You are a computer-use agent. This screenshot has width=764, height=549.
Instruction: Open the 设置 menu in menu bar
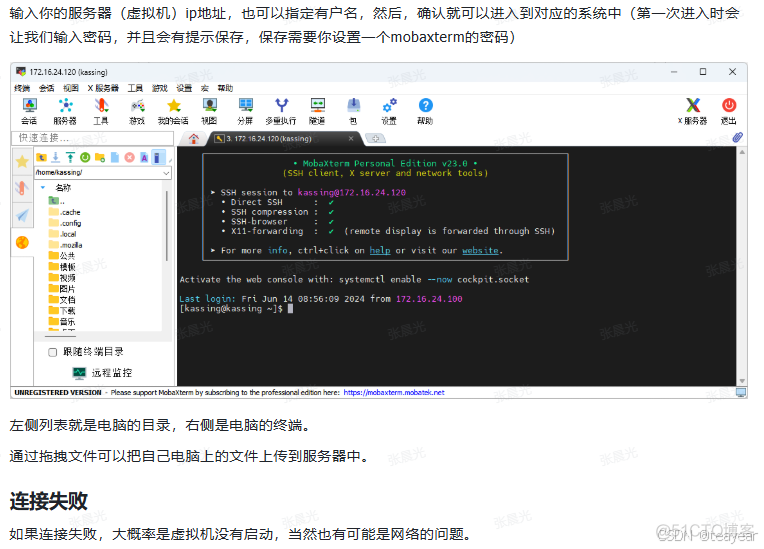tap(184, 88)
